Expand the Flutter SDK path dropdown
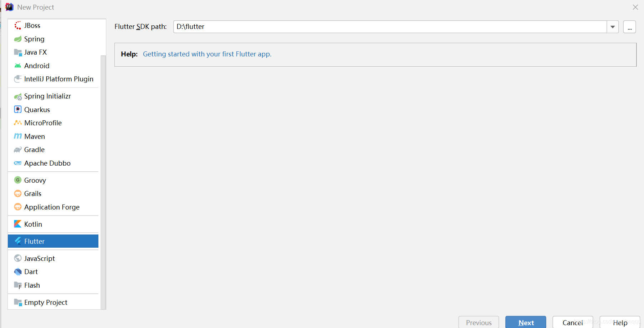The width and height of the screenshot is (644, 328). (613, 27)
